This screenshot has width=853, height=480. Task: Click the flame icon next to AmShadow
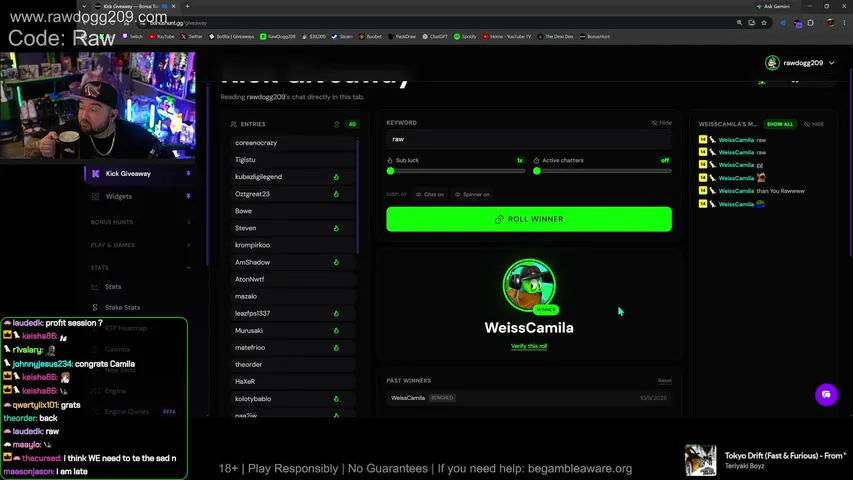point(336,262)
